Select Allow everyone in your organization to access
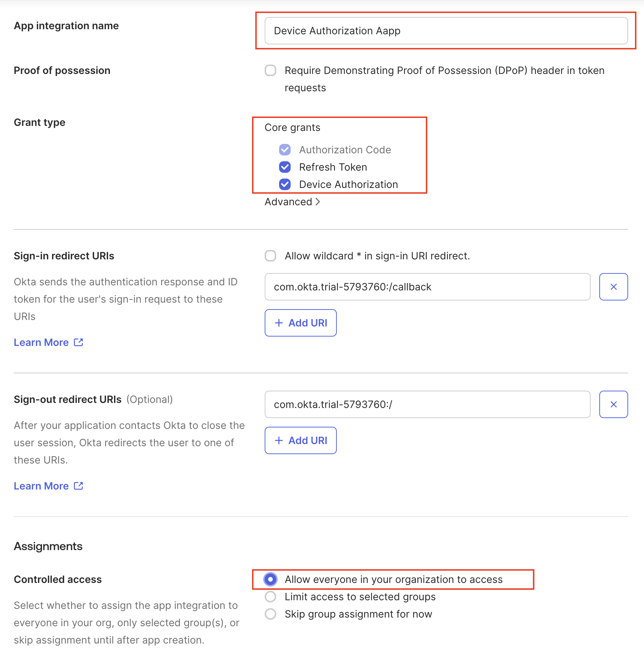The image size is (644, 663). [270, 579]
